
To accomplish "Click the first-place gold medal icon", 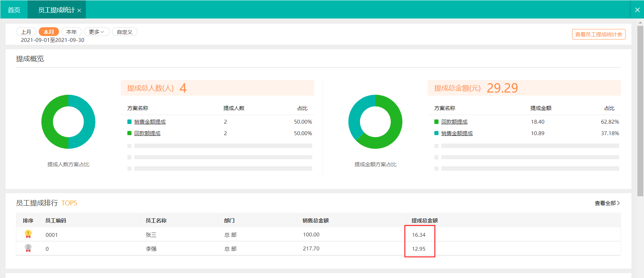I will (x=28, y=234).
